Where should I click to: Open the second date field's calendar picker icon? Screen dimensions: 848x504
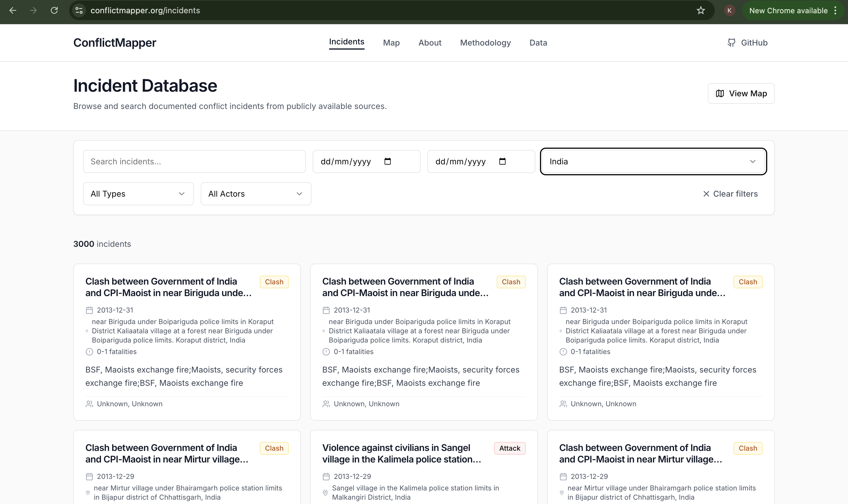(502, 161)
